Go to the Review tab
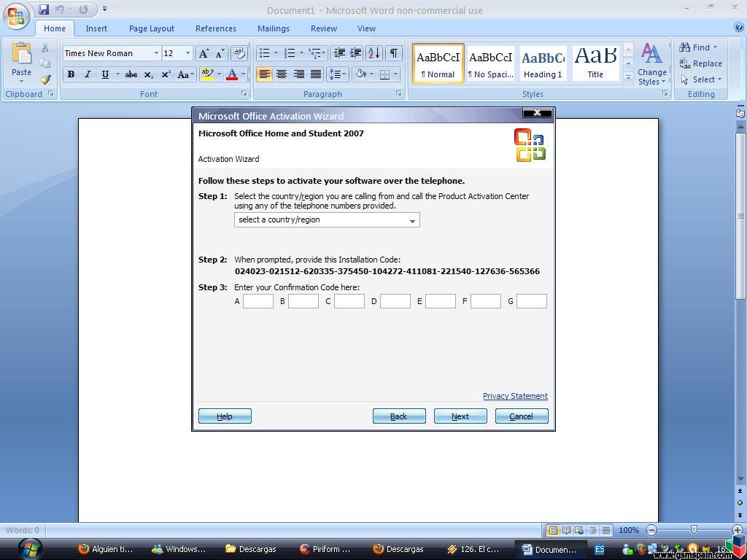This screenshot has width=747, height=560. click(x=324, y=28)
